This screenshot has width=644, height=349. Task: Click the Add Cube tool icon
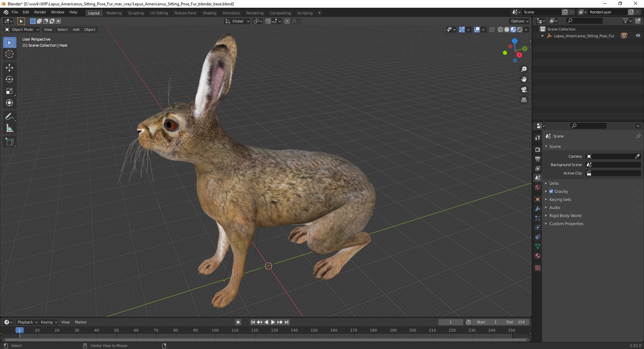pyautogui.click(x=9, y=142)
